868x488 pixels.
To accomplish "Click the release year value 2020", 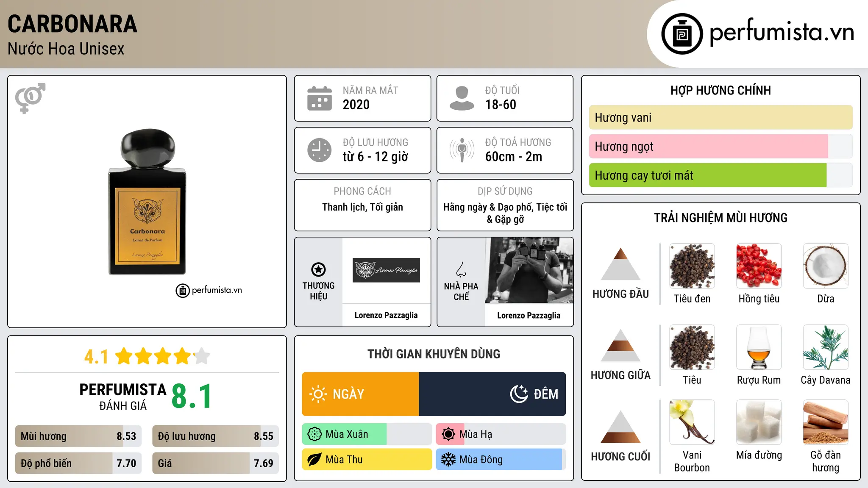I will [x=356, y=105].
